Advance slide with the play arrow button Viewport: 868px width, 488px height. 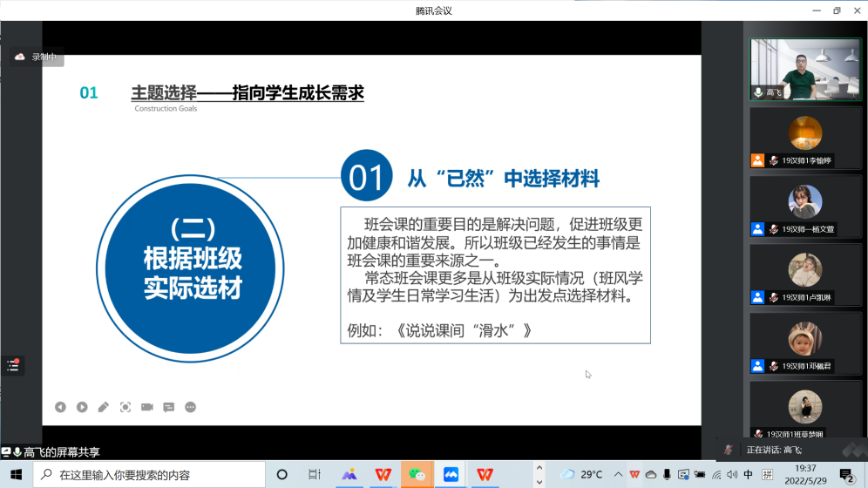[82, 407]
